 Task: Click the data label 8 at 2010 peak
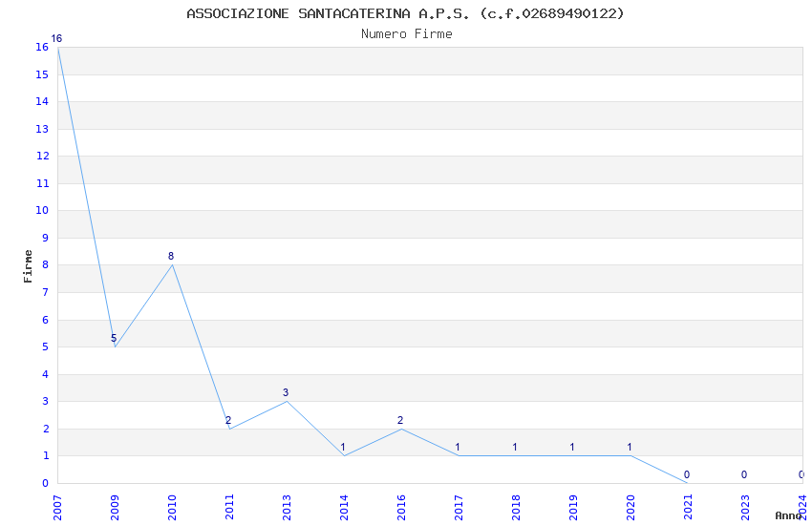[171, 256]
